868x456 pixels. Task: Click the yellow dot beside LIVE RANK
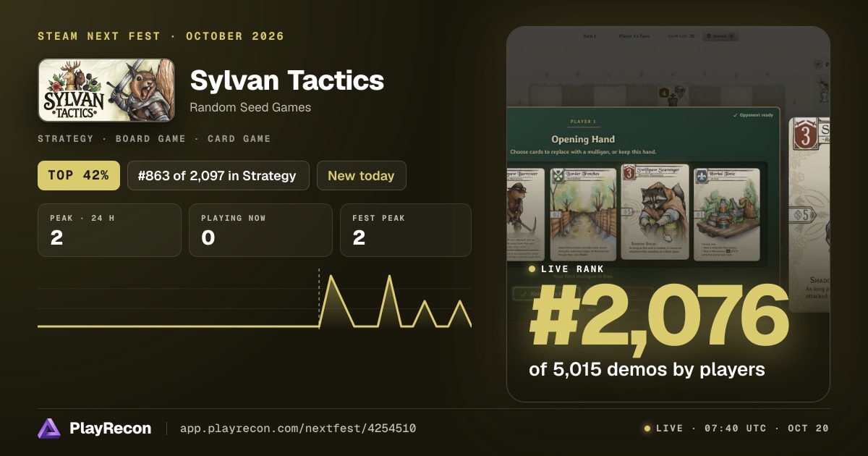(532, 269)
